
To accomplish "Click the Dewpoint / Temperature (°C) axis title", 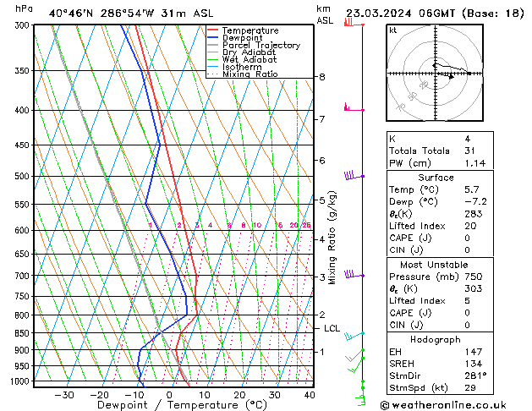I will click(x=182, y=405).
